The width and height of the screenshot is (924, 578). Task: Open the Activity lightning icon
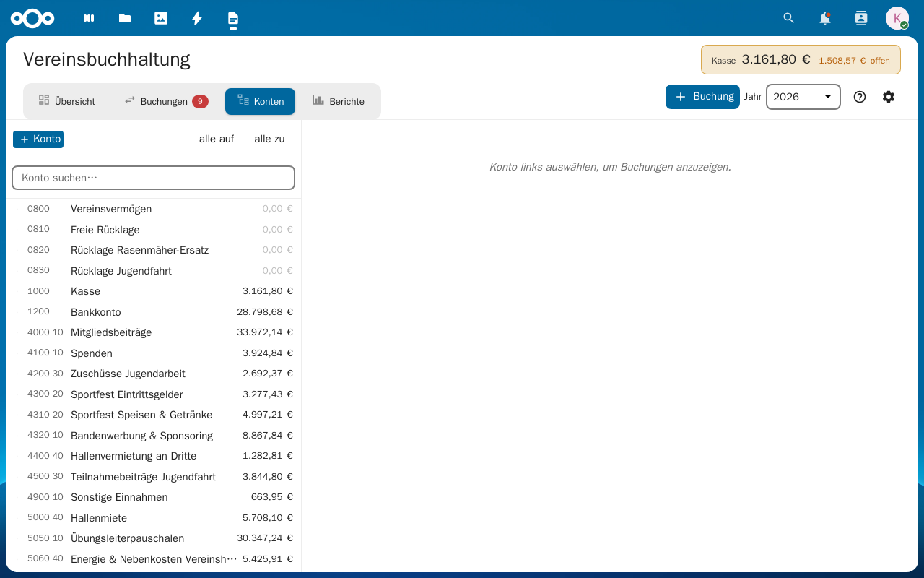point(197,18)
